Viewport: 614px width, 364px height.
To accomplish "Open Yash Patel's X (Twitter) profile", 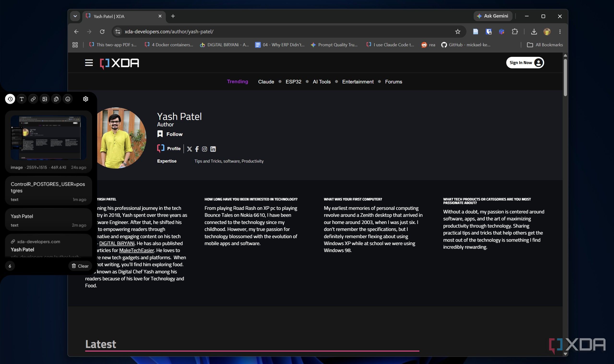I will click(190, 149).
